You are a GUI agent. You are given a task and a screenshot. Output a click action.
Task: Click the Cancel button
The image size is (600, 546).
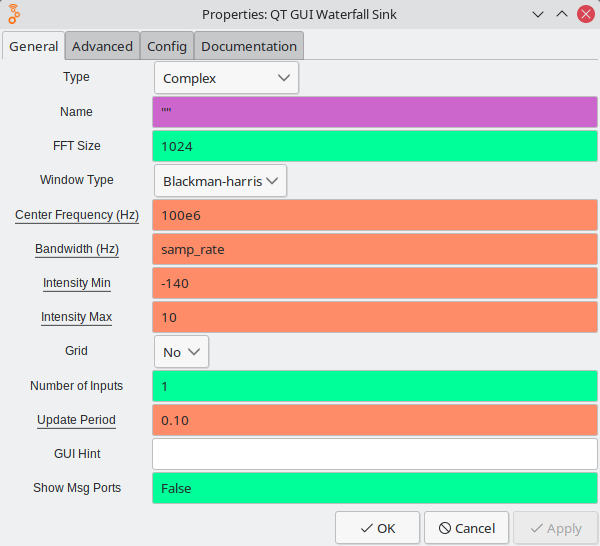pos(466,528)
